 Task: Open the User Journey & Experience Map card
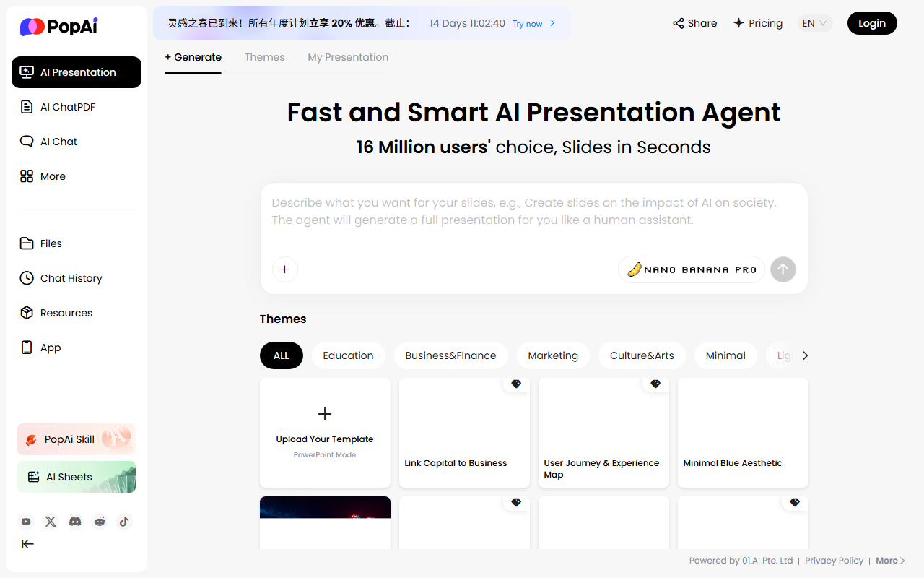603,433
